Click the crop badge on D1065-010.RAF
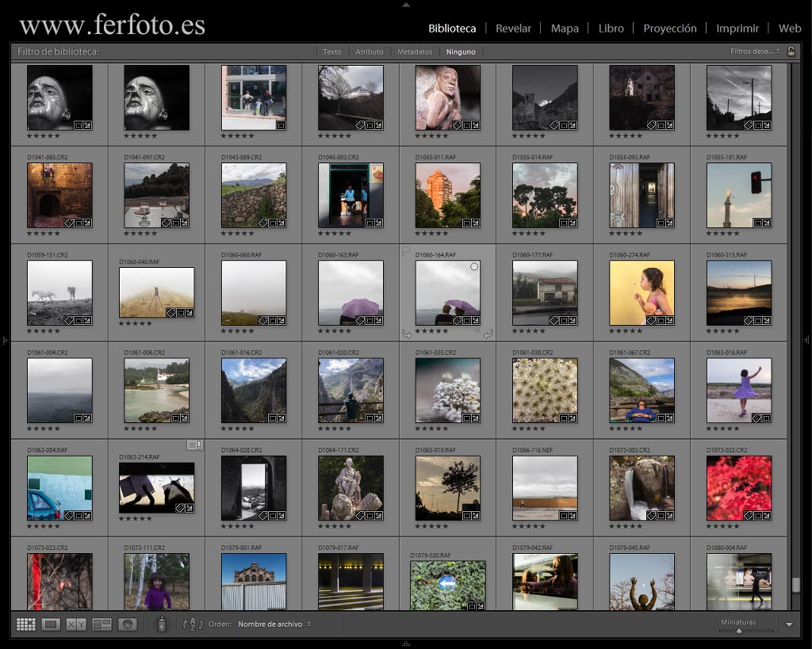The height and width of the screenshot is (649, 812). click(466, 516)
